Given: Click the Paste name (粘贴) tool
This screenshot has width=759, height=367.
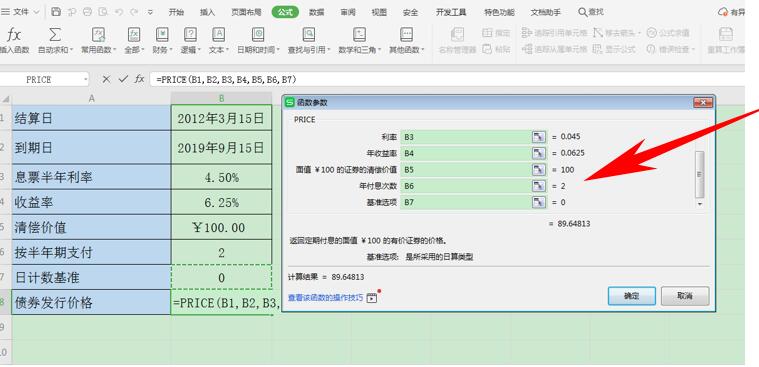Looking at the screenshot, I should pyautogui.click(x=497, y=49).
